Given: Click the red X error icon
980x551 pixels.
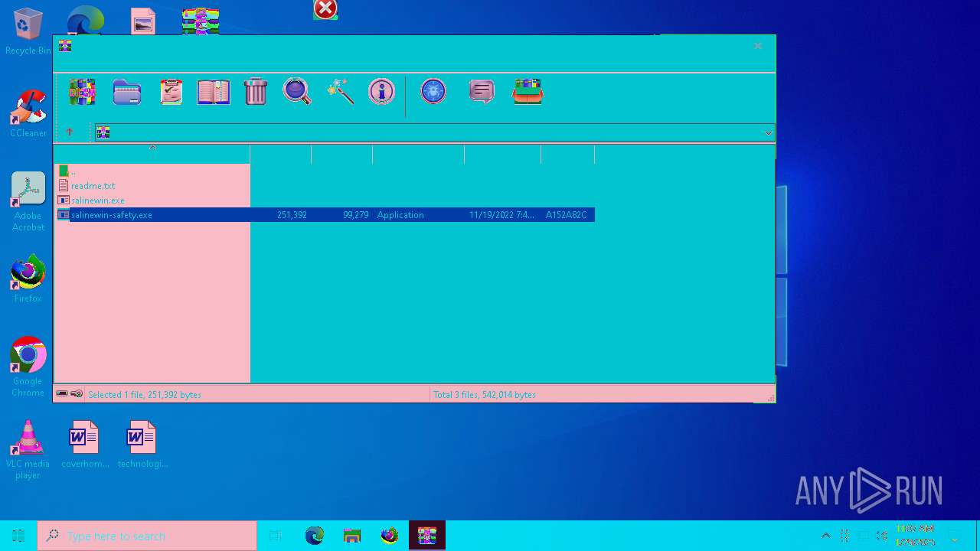Looking at the screenshot, I should pyautogui.click(x=325, y=9).
